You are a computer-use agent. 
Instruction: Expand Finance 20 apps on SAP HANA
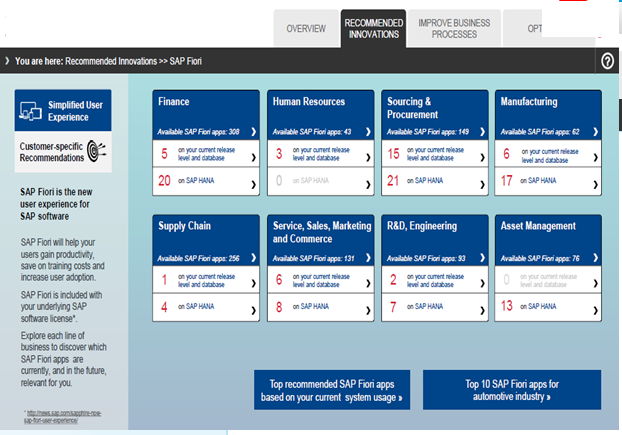[x=253, y=182]
